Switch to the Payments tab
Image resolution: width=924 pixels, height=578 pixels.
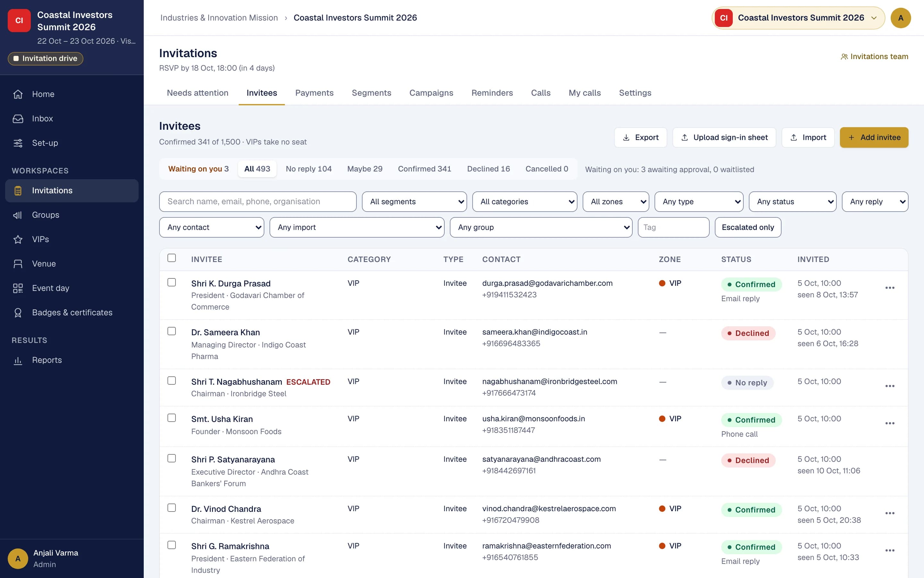(x=314, y=93)
